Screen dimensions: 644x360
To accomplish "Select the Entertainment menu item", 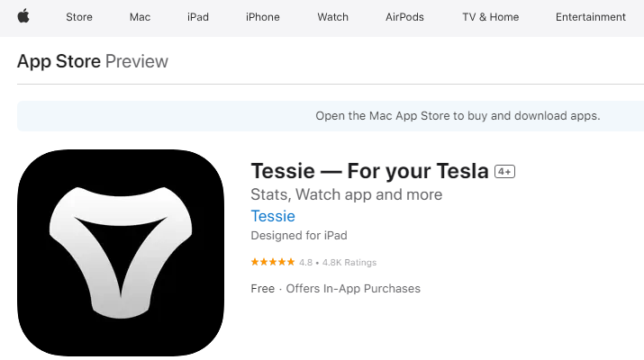I will (x=591, y=17).
